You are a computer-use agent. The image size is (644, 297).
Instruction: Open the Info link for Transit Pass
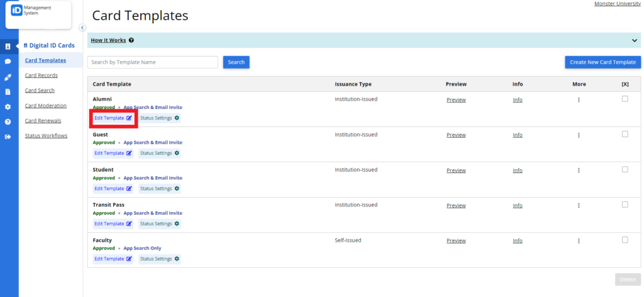(518, 205)
